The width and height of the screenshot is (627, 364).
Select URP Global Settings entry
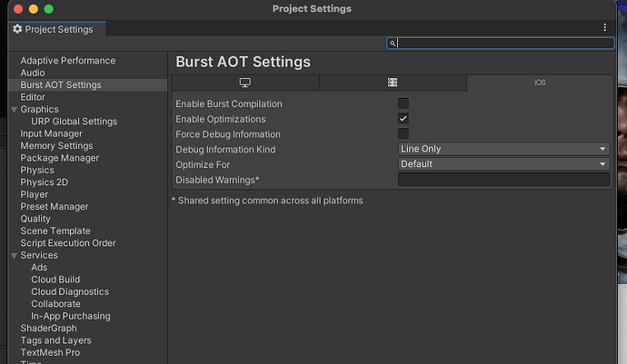[74, 122]
